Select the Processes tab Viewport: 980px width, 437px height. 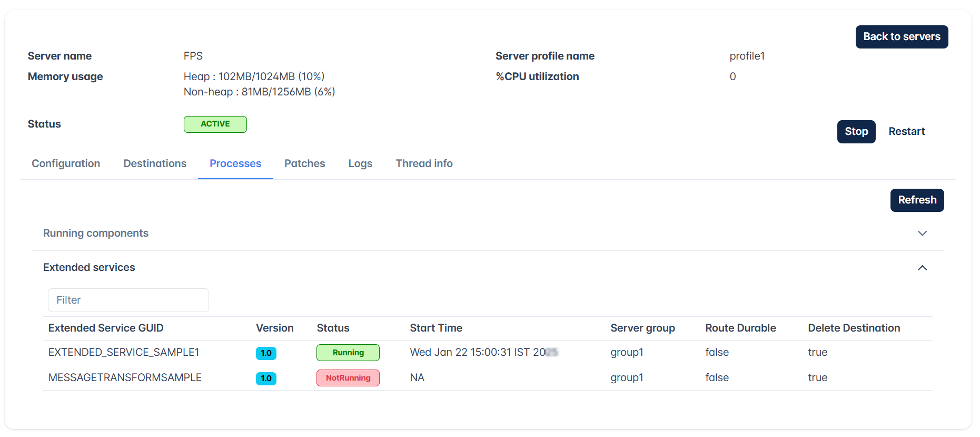tap(235, 163)
